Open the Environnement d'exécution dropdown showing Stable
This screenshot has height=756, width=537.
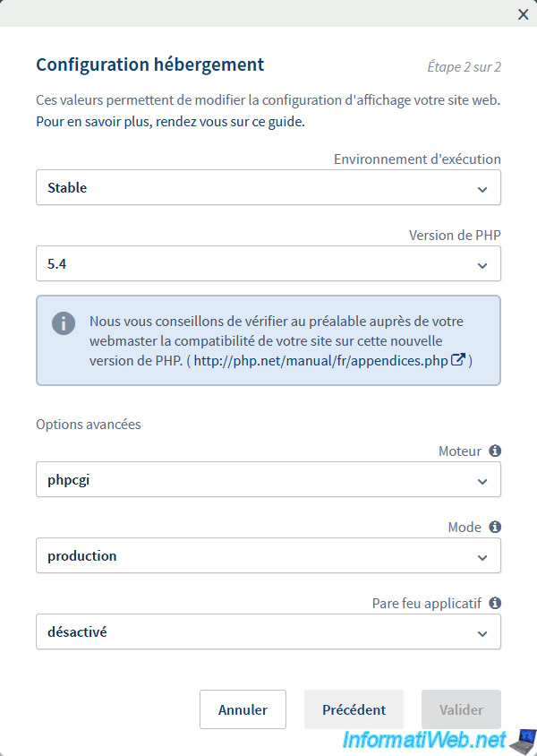click(268, 188)
